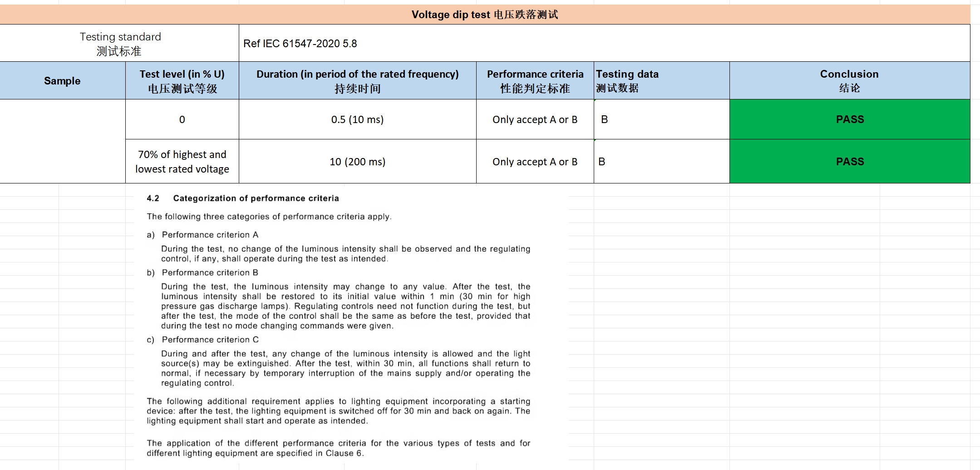Select testing data 'B' in the 10 ms row
Screen dimensions: 980x470
[x=662, y=119]
